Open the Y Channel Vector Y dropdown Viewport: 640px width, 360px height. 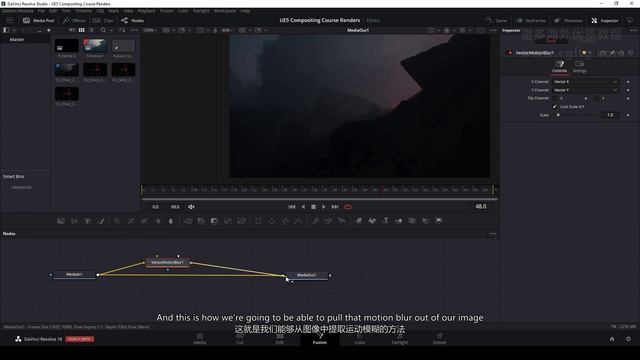tap(585, 90)
